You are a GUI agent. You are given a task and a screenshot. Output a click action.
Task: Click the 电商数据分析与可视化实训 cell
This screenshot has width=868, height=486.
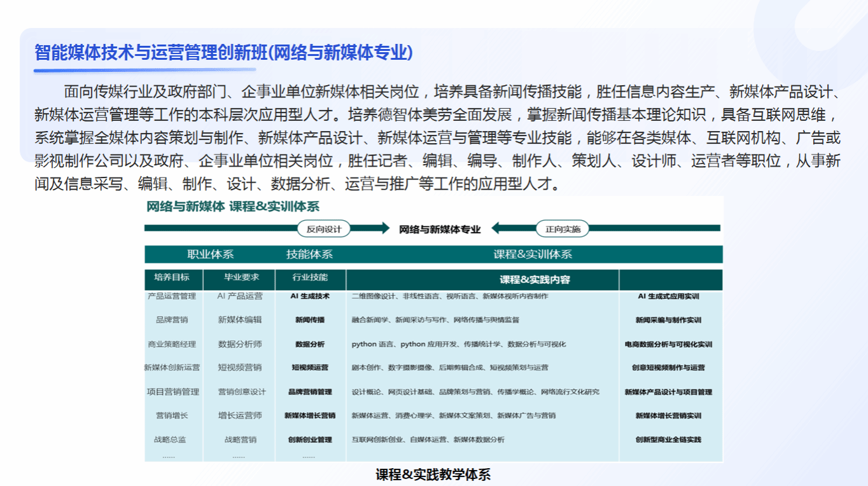(668, 344)
